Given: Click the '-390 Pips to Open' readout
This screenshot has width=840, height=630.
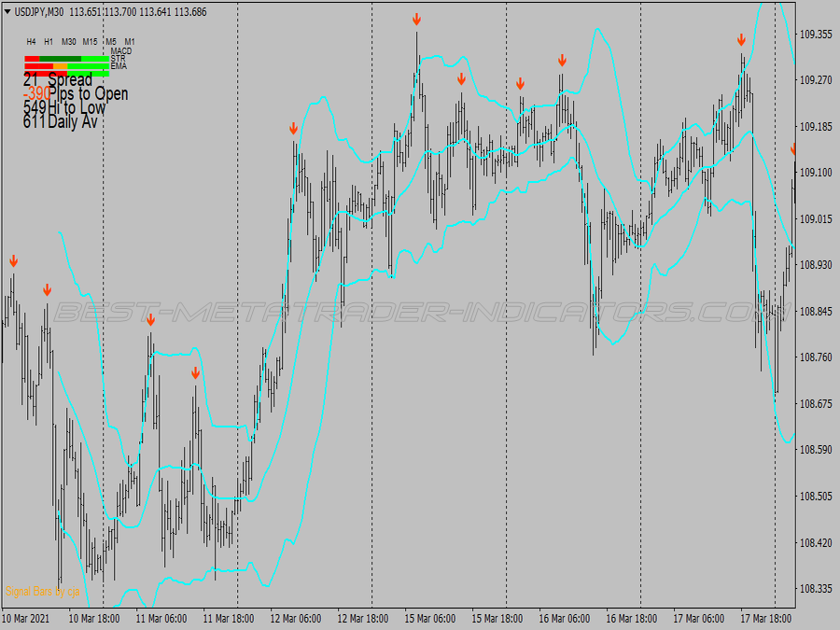Looking at the screenshot, I should (x=76, y=93).
